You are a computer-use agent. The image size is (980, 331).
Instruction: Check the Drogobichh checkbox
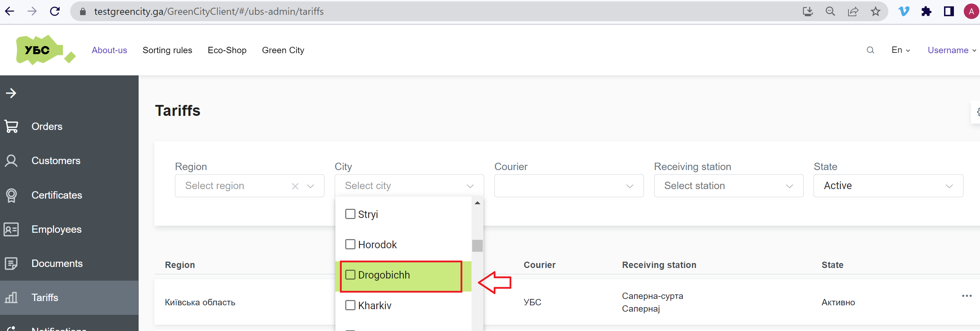350,274
